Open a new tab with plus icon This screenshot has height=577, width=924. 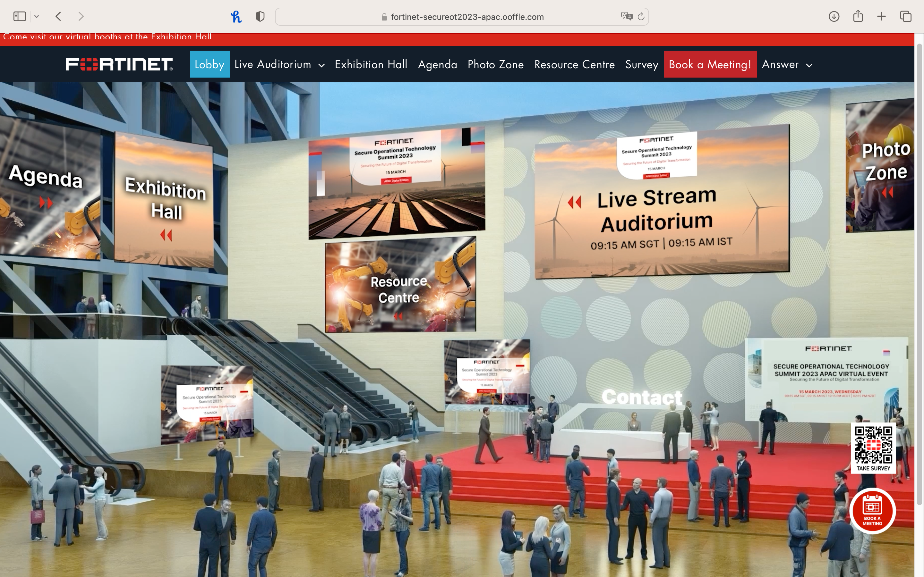pos(882,16)
